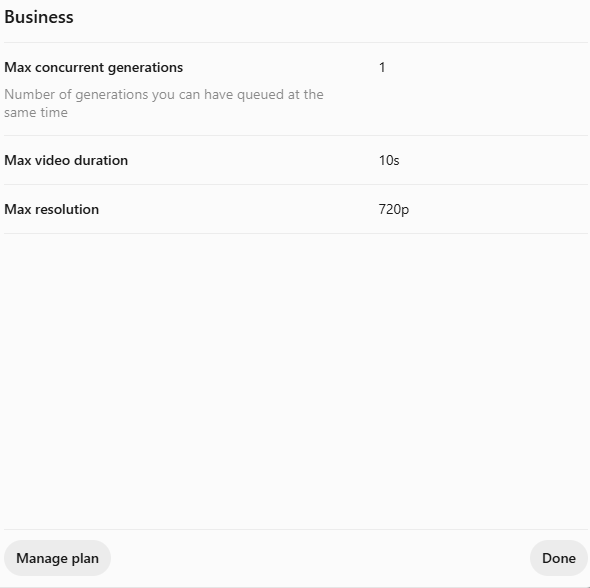Click the divider line beneath Business heading

click(x=296, y=43)
